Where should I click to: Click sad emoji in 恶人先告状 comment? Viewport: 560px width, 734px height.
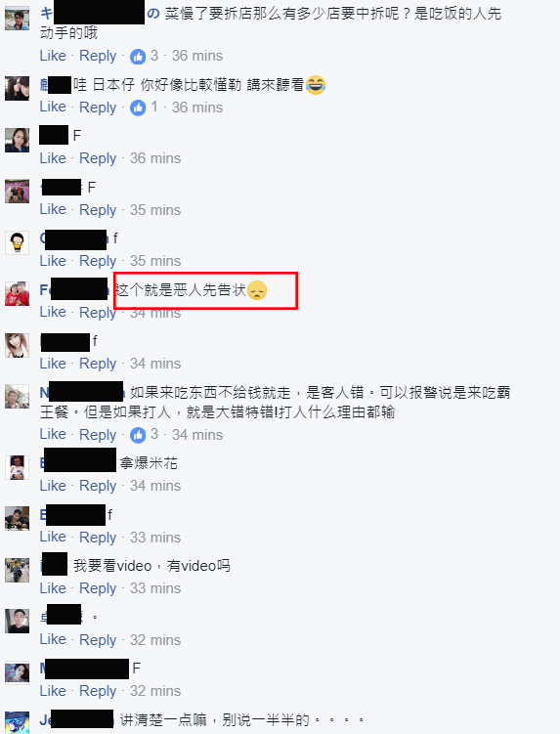(x=257, y=289)
